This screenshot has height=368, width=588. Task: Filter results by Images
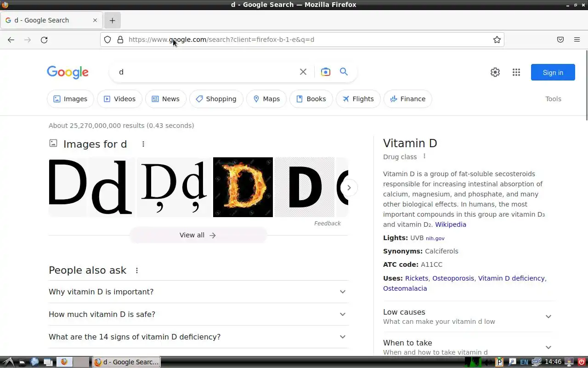pos(70,99)
